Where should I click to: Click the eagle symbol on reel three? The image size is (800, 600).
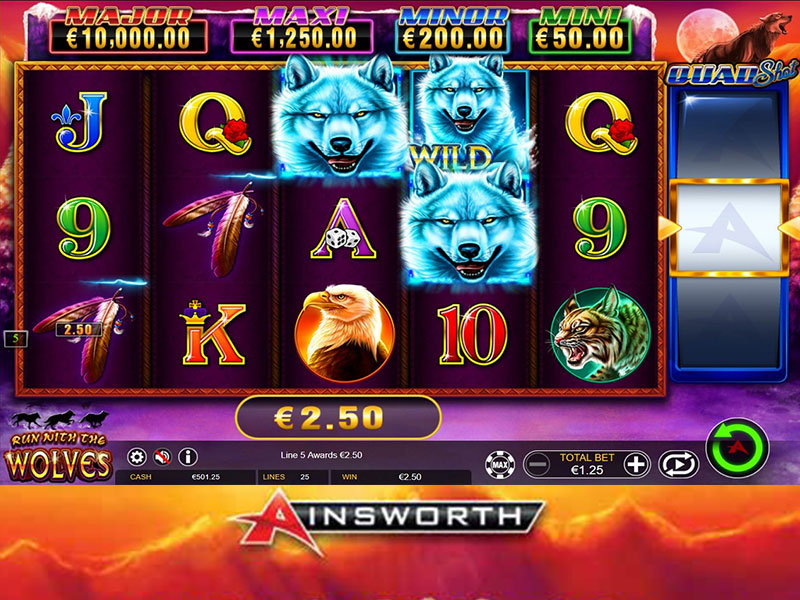click(x=345, y=332)
